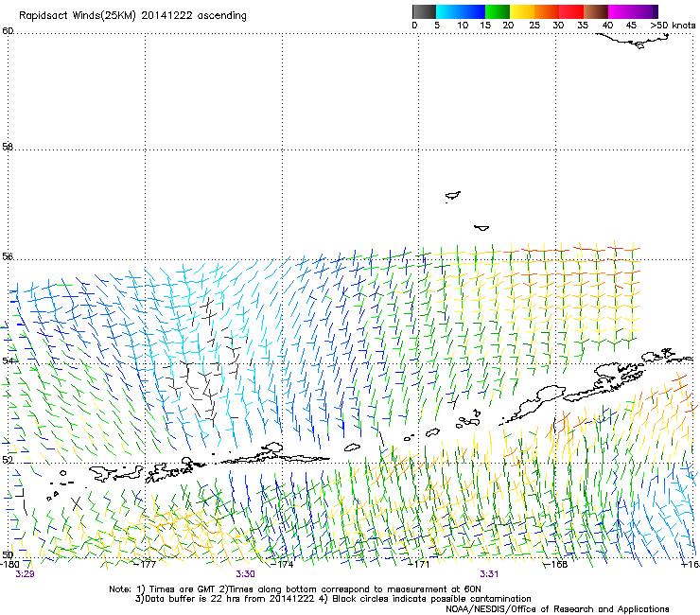
Task: Click the purple pass time '3:31'
Action: (x=489, y=574)
